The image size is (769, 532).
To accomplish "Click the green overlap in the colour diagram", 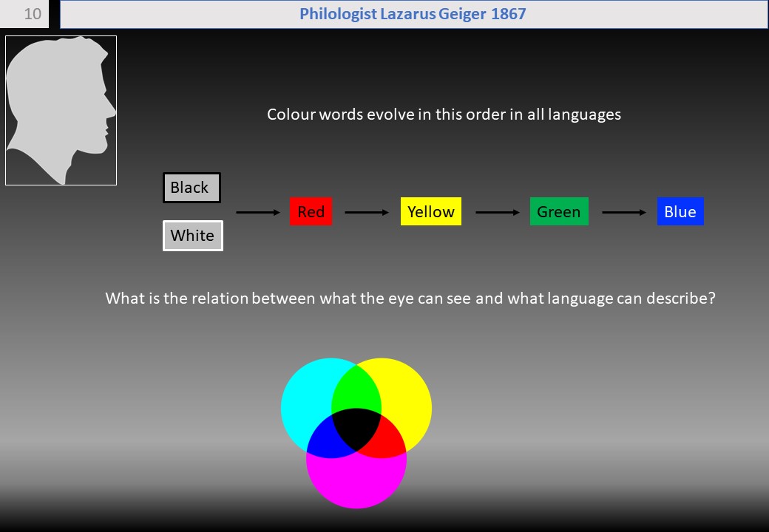I will pyautogui.click(x=356, y=388).
